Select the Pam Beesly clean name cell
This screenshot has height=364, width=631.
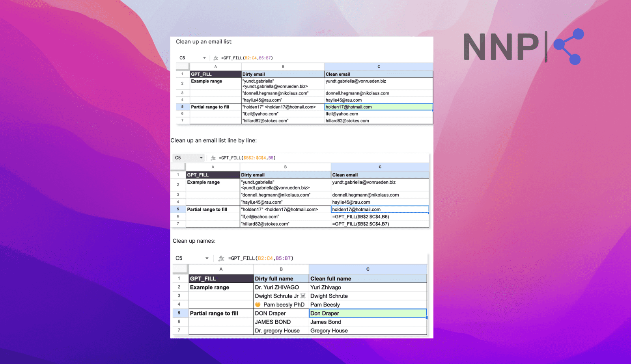point(368,305)
